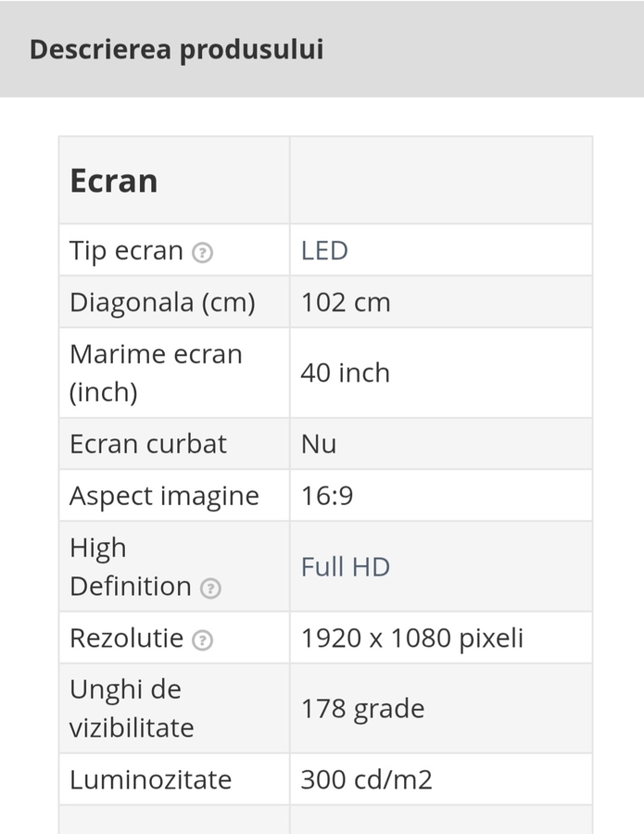Select the Tip ecran label
Image resolution: width=644 pixels, height=834 pixels.
pyautogui.click(x=126, y=251)
